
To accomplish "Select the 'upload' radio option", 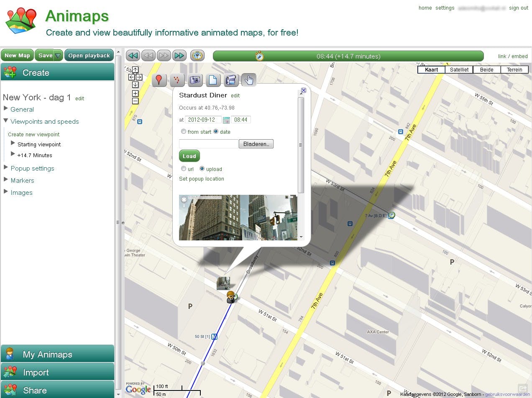I will point(202,169).
